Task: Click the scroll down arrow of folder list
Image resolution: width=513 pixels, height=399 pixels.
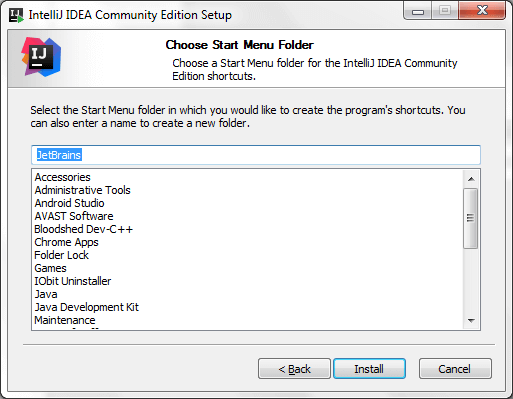Action: [471, 321]
